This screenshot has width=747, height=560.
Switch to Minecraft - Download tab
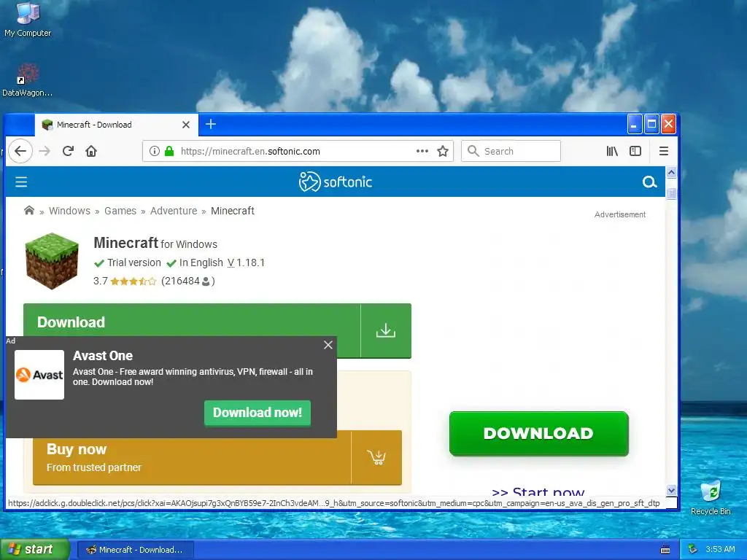point(115,125)
